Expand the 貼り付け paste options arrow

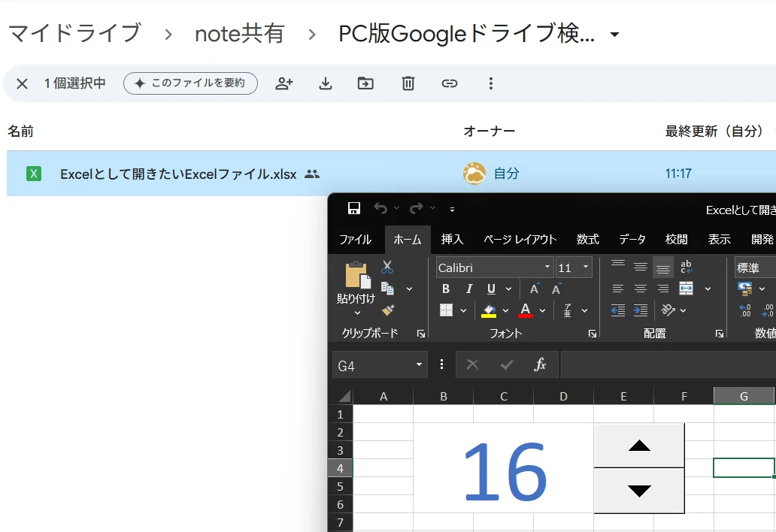357,312
